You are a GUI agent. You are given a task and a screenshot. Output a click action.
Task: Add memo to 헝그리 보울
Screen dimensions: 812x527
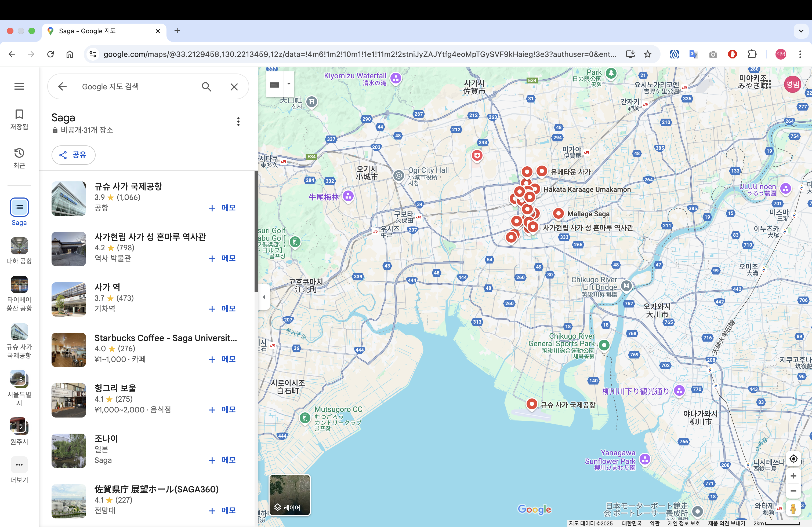(222, 410)
